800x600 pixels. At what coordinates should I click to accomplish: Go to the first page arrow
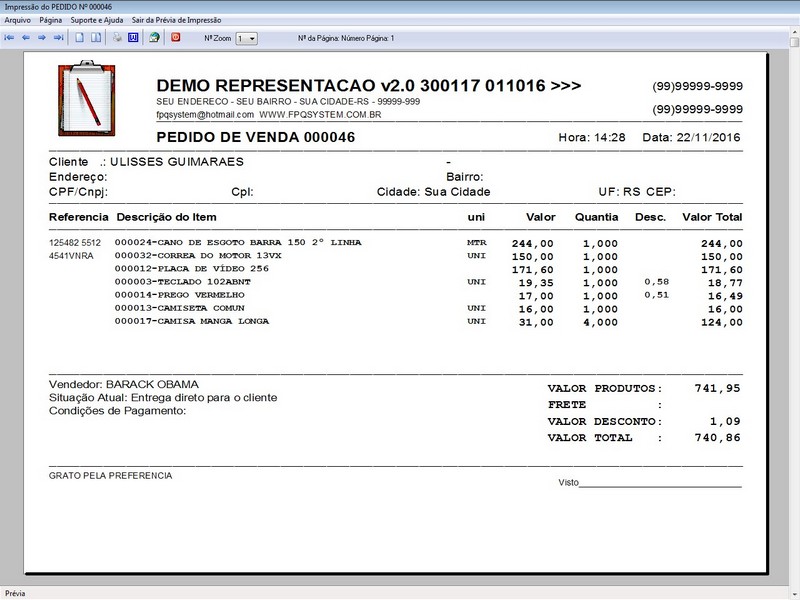point(9,38)
